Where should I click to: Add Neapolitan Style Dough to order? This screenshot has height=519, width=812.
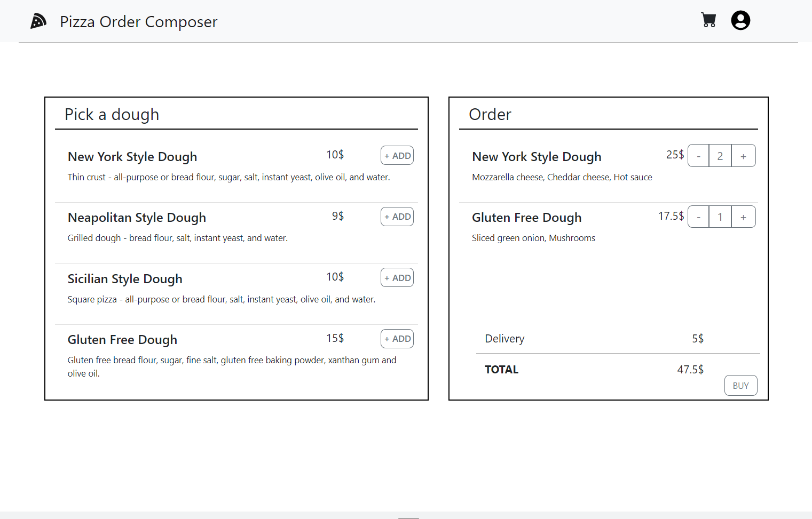tap(397, 217)
